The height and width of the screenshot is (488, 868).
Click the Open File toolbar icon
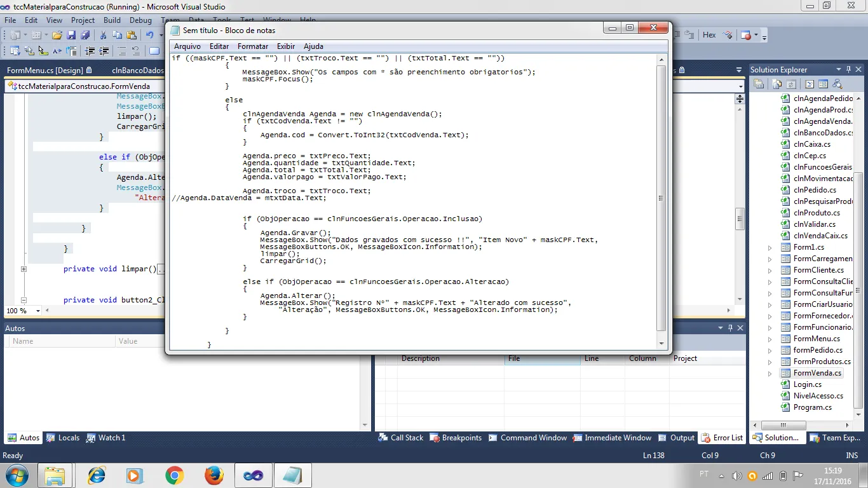pos(57,36)
